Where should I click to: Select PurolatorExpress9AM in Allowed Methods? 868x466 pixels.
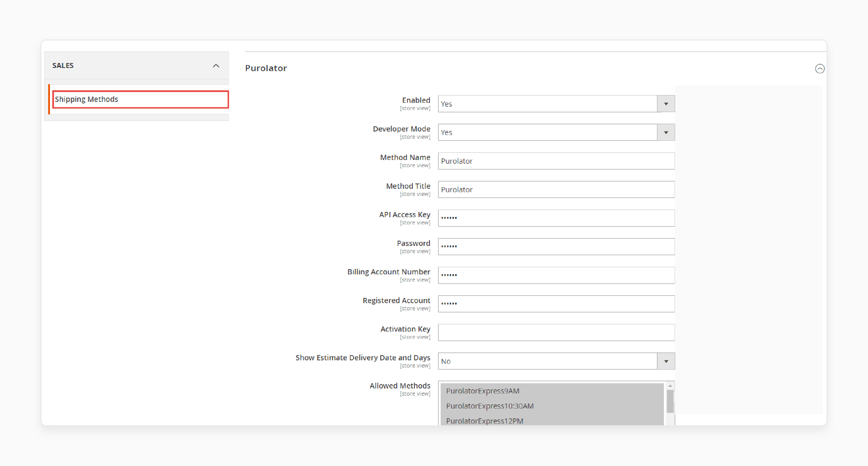[x=552, y=391]
